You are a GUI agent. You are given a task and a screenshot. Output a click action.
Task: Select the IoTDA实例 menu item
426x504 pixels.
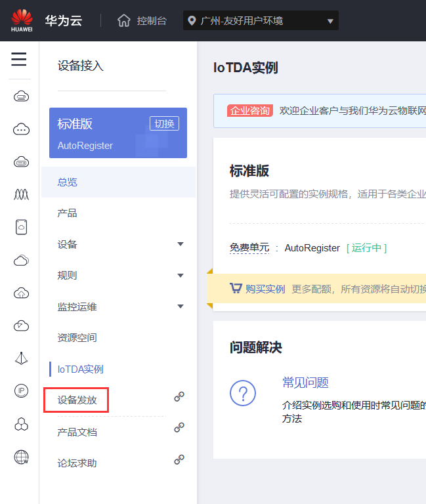tap(80, 369)
